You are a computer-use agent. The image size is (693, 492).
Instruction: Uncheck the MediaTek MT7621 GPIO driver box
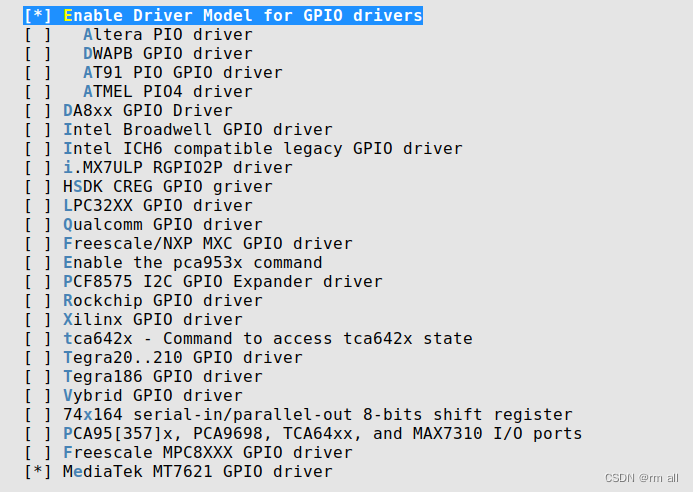pos(38,472)
